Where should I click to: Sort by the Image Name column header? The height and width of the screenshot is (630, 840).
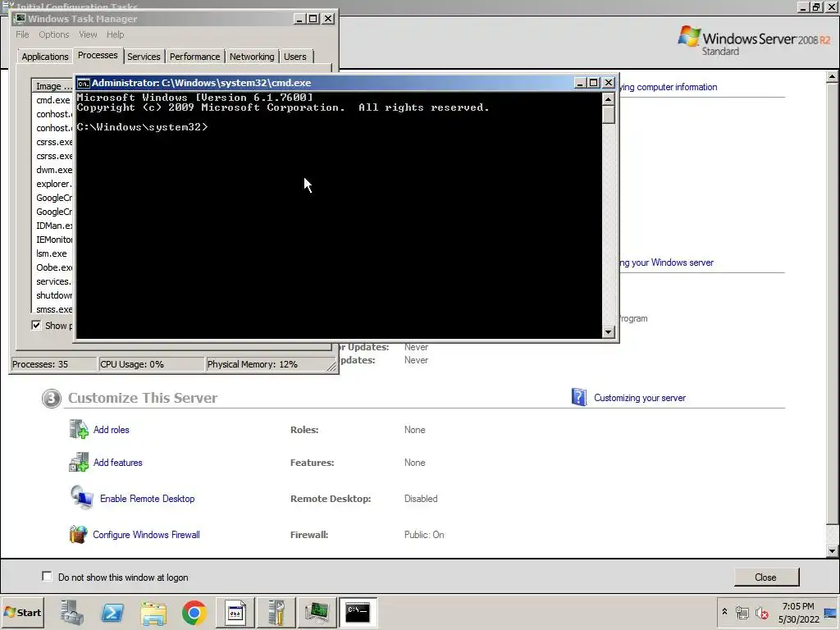[x=53, y=85]
